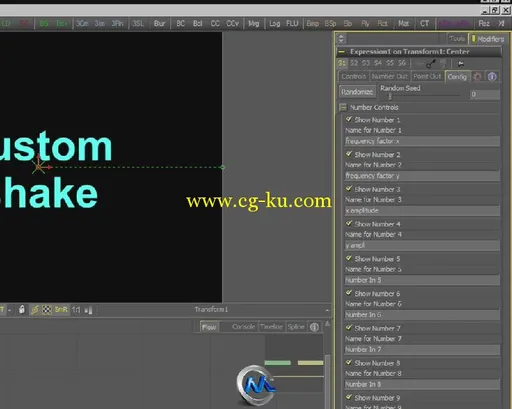Uncheck Show Number 6 checkbox
This screenshot has width=512, height=409.
coord(349,293)
